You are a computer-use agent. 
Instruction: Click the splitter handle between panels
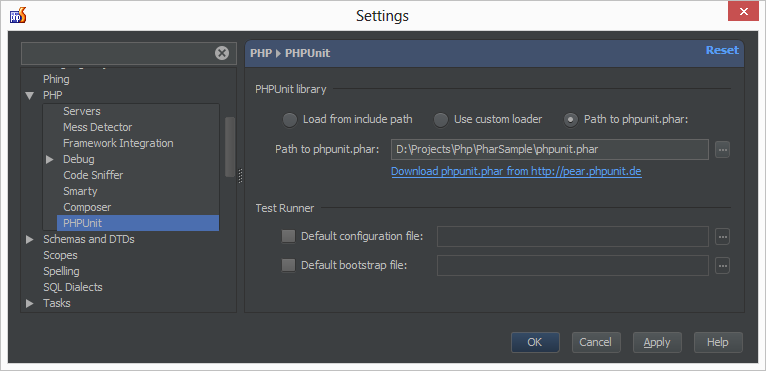click(240, 176)
